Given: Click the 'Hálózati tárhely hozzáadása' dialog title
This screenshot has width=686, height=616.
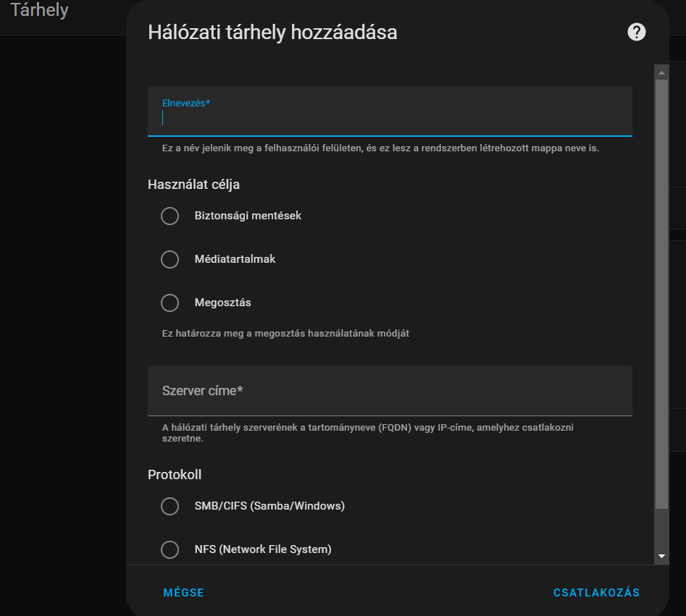Looking at the screenshot, I should (272, 33).
